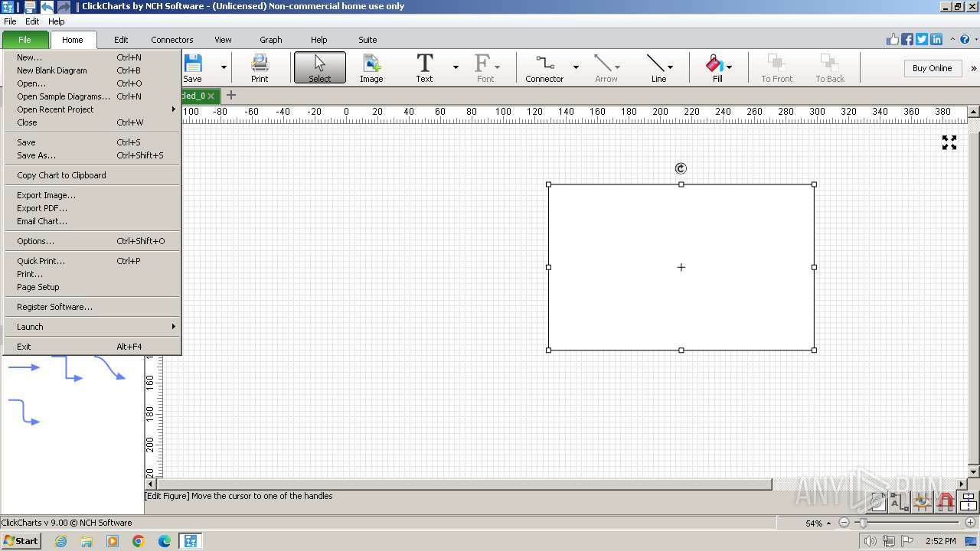Open the Save dropdown arrow
This screenshot has height=551, width=980.
coord(224,67)
